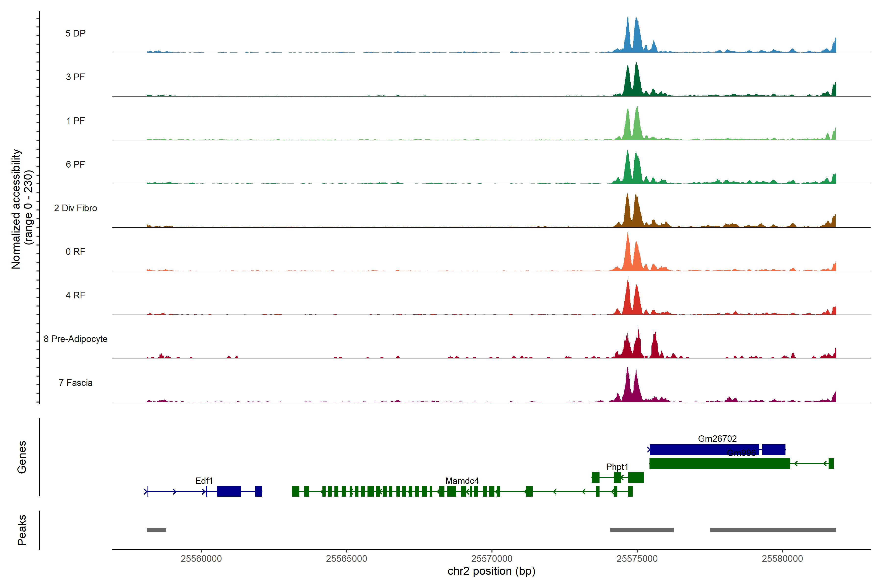Screen dimensions: 882x588
Task: Click the 8 Pre-Adipocyte track label
Action: (75, 339)
